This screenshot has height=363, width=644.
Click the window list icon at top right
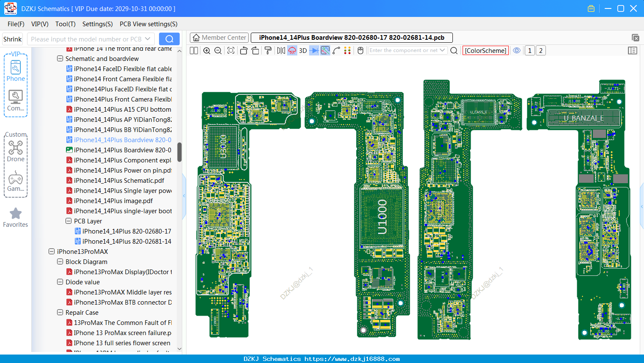coord(635,38)
